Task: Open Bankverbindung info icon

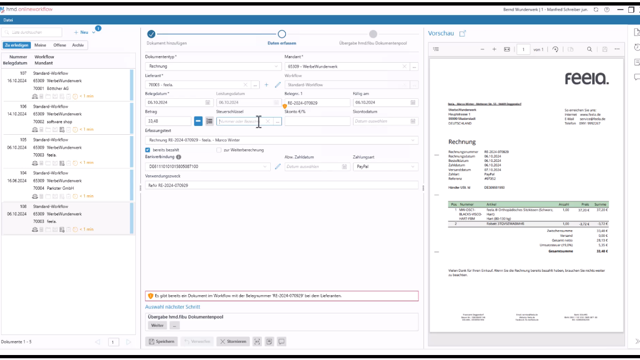Action: coord(178,157)
